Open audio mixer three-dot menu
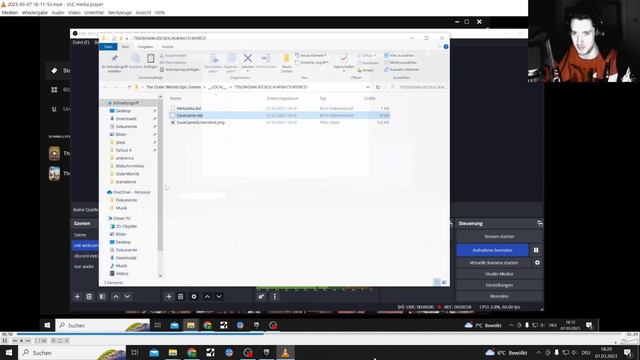The height and width of the screenshot is (360, 640). (x=274, y=296)
